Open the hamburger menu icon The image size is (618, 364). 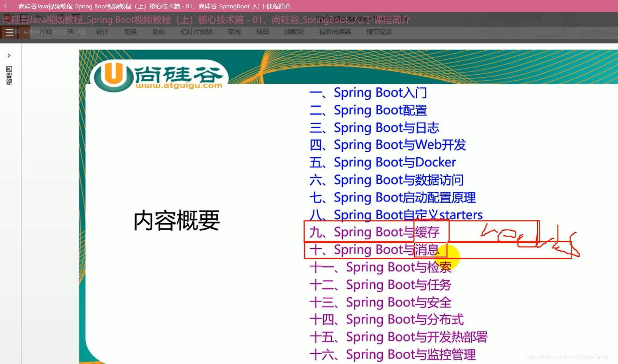coord(9,32)
